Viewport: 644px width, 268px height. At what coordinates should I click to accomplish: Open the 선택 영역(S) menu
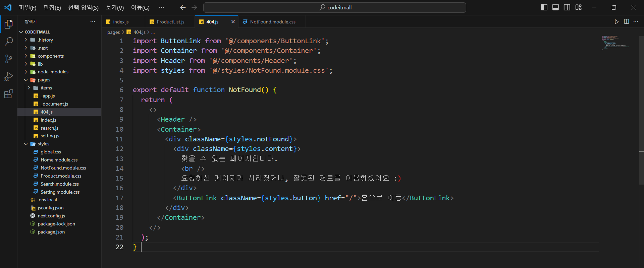coord(83,7)
